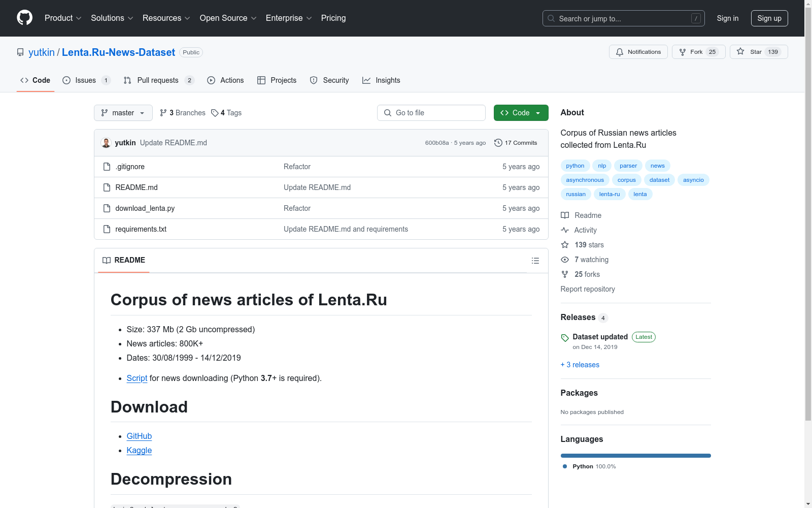Select the nlp topic tag
Screen dimensions: 812x508
point(602,166)
